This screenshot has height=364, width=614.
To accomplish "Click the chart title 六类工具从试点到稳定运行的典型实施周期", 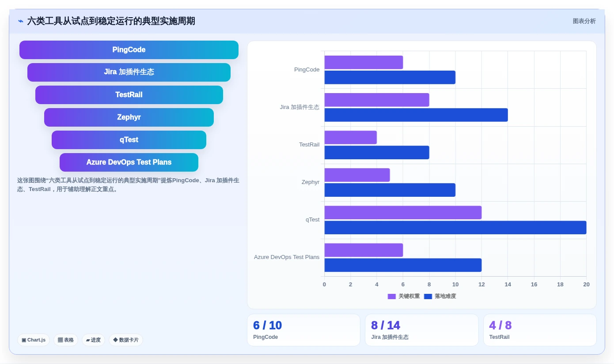I will click(111, 21).
